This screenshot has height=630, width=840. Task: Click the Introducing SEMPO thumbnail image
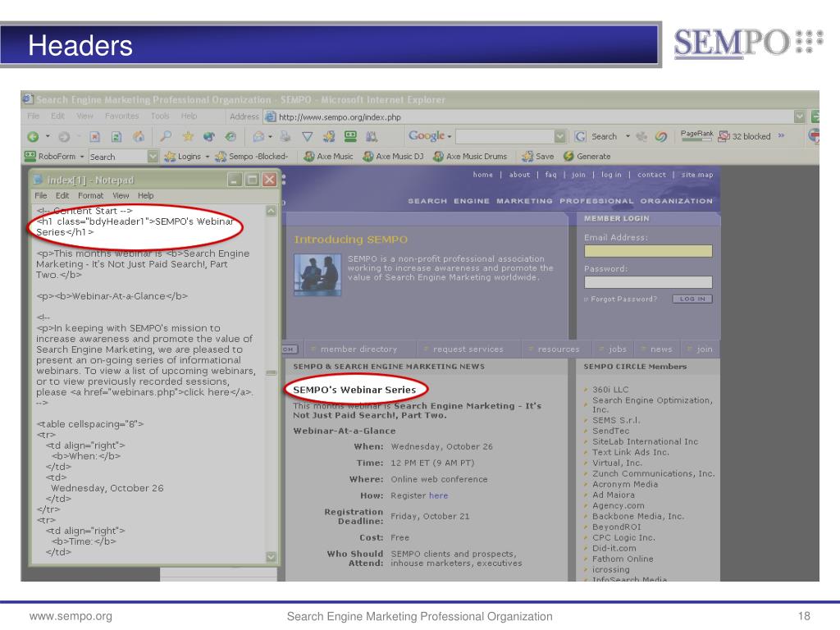(x=317, y=275)
